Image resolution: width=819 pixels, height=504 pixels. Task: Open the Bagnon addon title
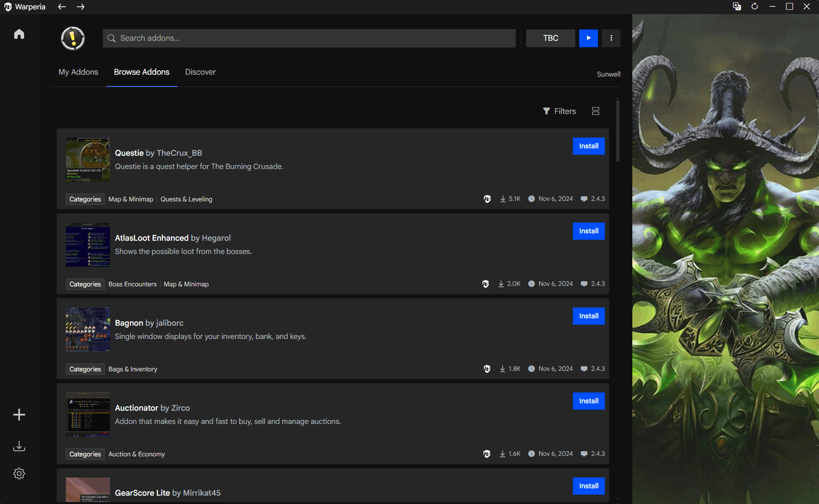(129, 323)
